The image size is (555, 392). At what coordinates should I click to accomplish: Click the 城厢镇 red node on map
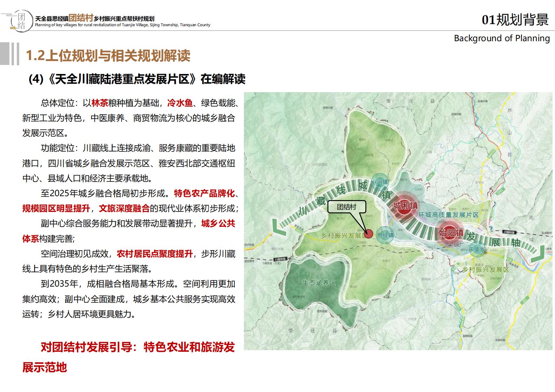coord(405,205)
